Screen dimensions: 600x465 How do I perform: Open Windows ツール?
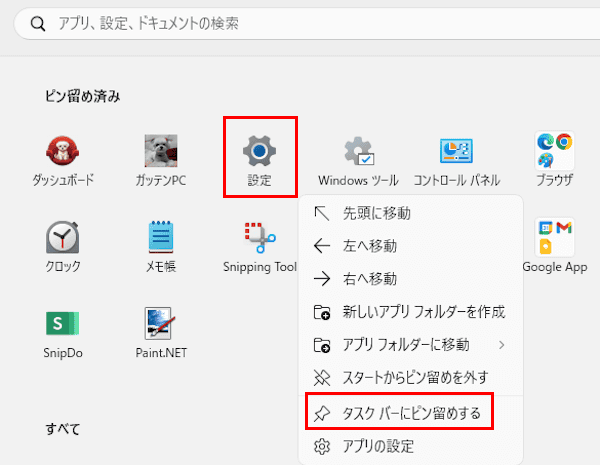(358, 161)
